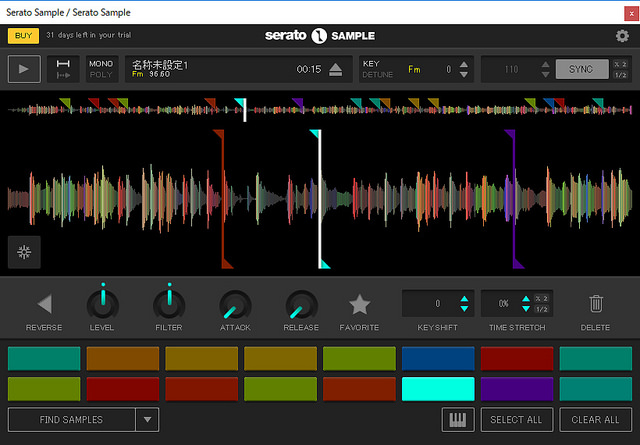Adjust the LEVEL knob

(x=102, y=305)
